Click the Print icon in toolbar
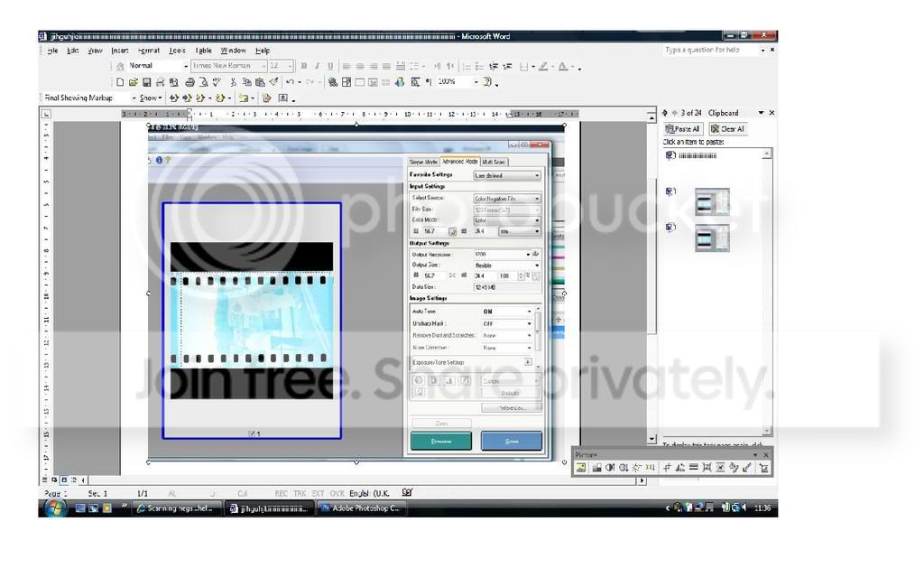 [189, 82]
